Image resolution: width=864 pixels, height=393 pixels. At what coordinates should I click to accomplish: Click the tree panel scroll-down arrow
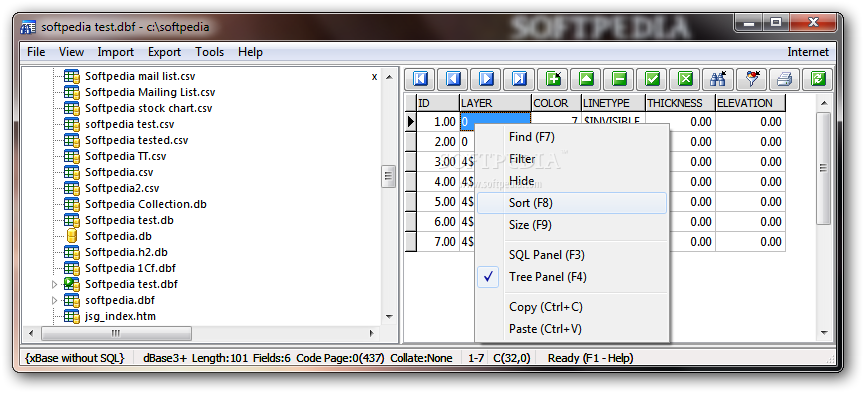click(x=389, y=317)
